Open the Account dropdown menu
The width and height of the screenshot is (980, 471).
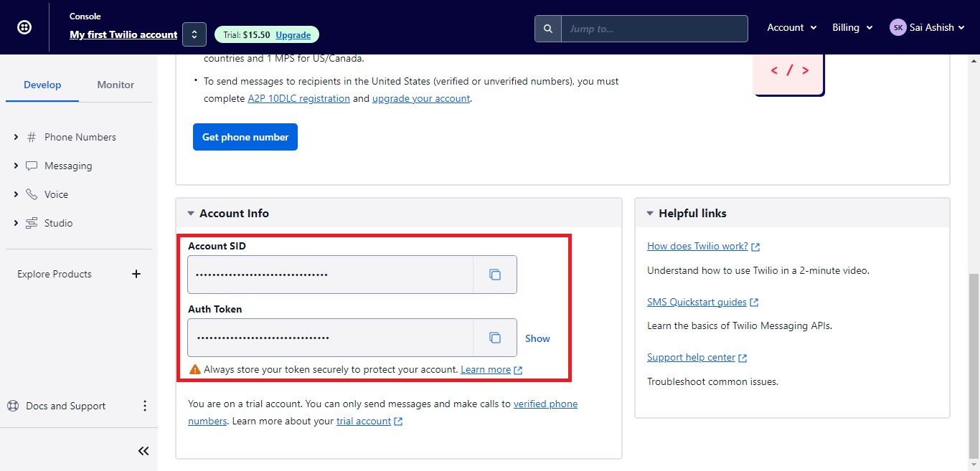point(792,27)
